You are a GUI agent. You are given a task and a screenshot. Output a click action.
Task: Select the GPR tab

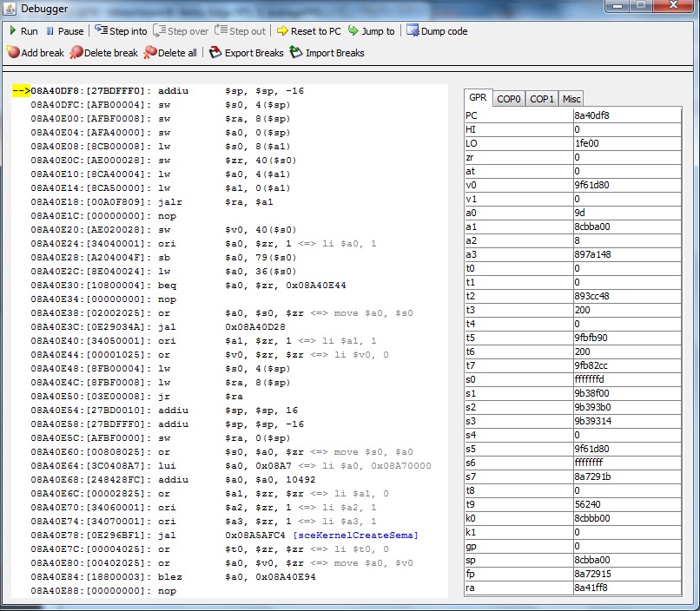[x=478, y=98]
